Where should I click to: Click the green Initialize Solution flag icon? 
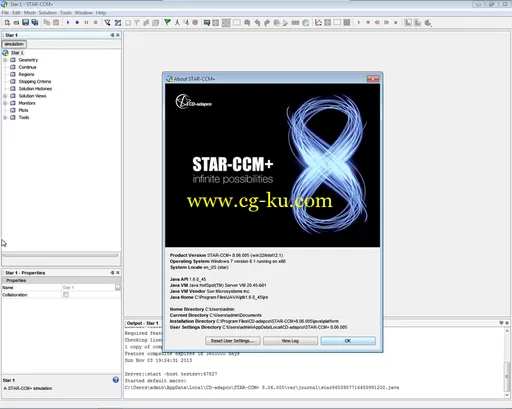pyautogui.click(x=167, y=22)
